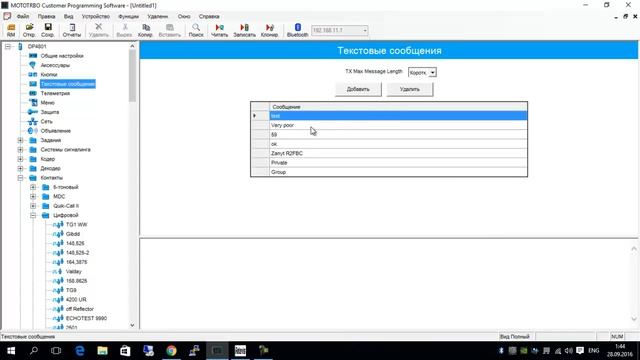Click the Вставить paste toolbar icon
Screen dimensions: 640x360
(x=169, y=30)
